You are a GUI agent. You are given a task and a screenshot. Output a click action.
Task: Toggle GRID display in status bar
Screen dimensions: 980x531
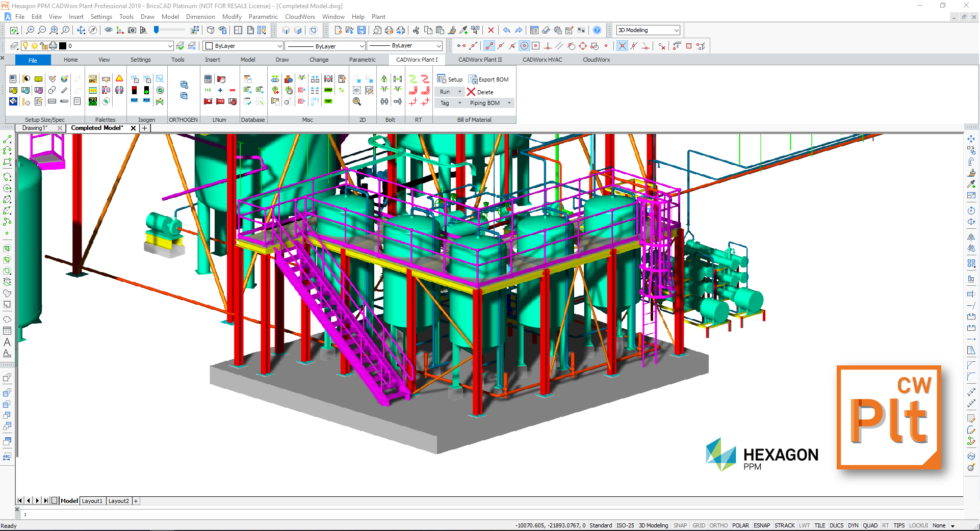(699, 525)
